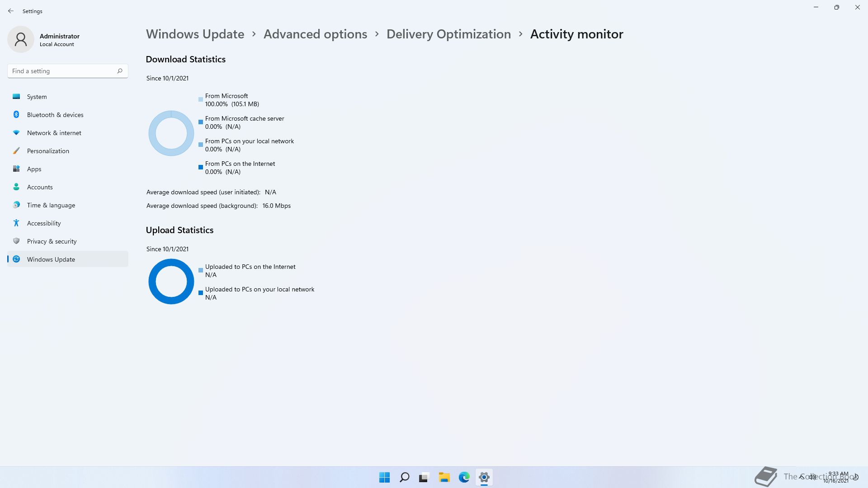Screen dimensions: 868x488
Task: Open the Administrator account avatar
Action: coord(21,39)
